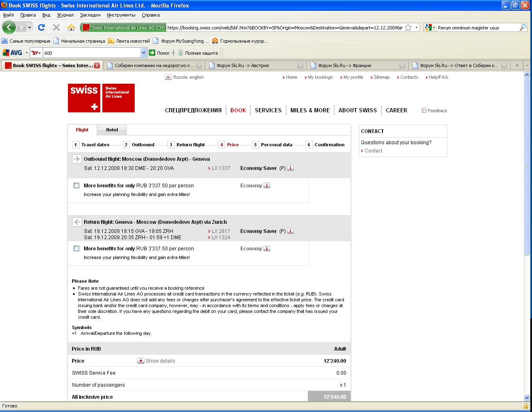532x412 pixels.
Task: Open info icon for return Economy Saver
Action: tap(290, 231)
